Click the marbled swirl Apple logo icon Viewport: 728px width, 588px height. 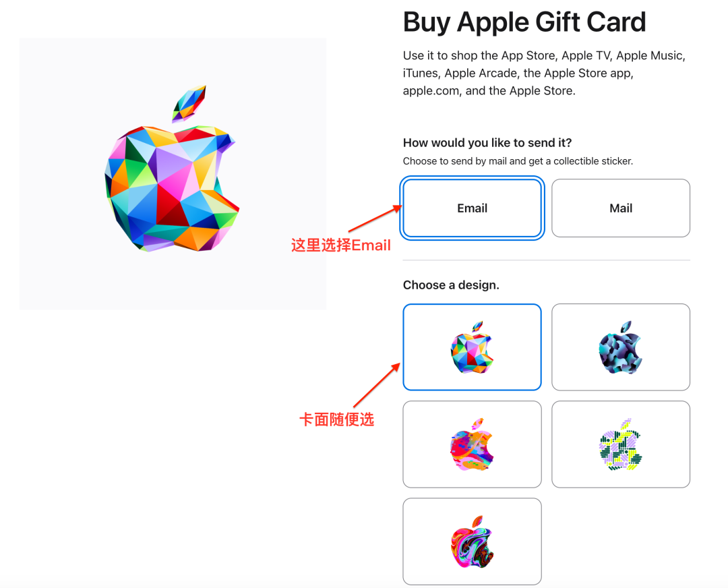[472, 541]
